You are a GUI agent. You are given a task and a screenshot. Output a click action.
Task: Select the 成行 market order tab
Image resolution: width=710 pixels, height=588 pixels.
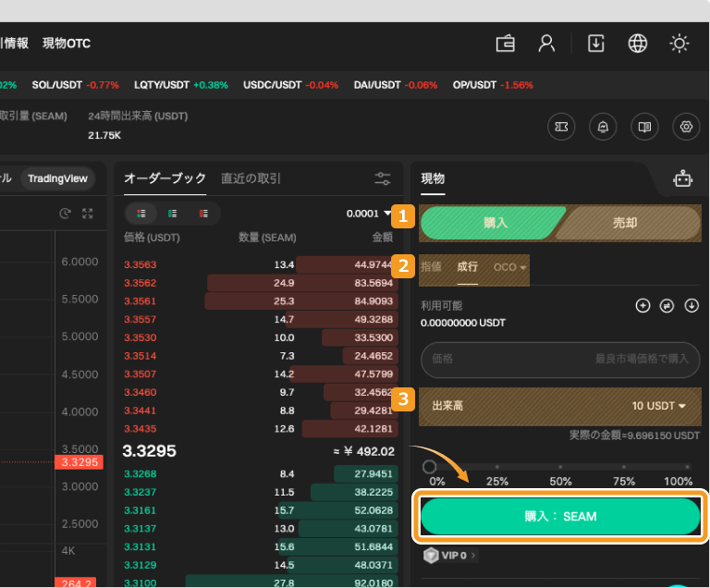click(x=467, y=266)
